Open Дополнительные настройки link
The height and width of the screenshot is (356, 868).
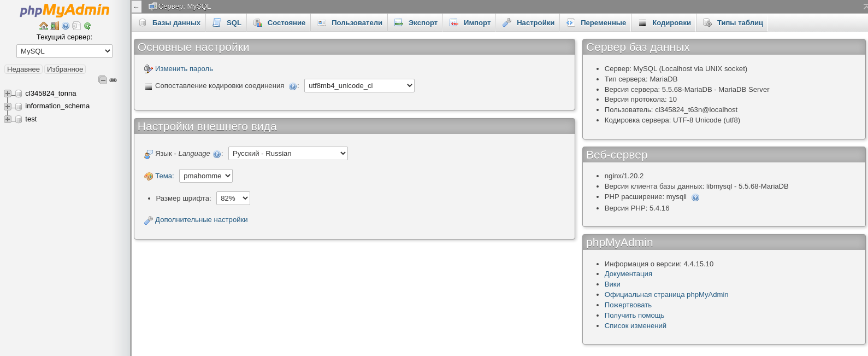click(202, 220)
